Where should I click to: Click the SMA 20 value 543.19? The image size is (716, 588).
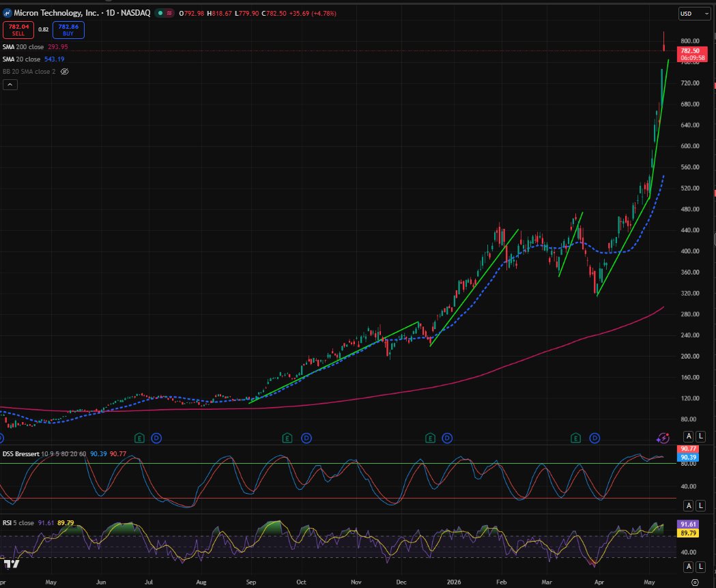click(x=54, y=59)
